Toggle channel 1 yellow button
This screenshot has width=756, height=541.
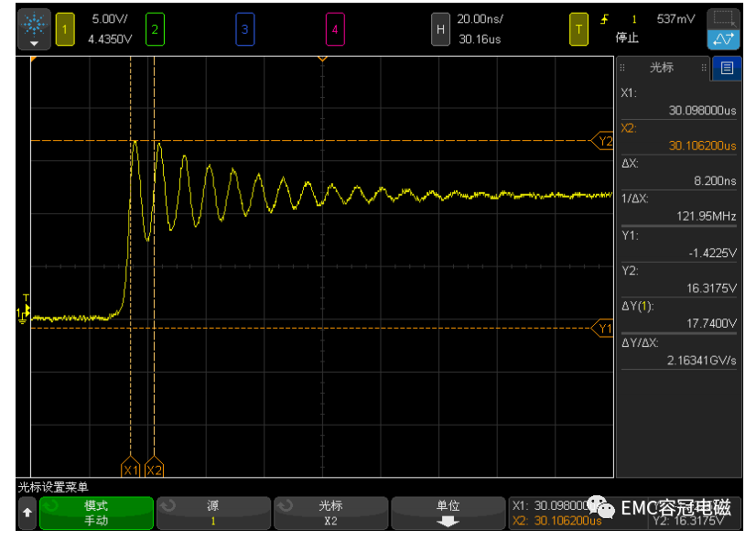65,29
